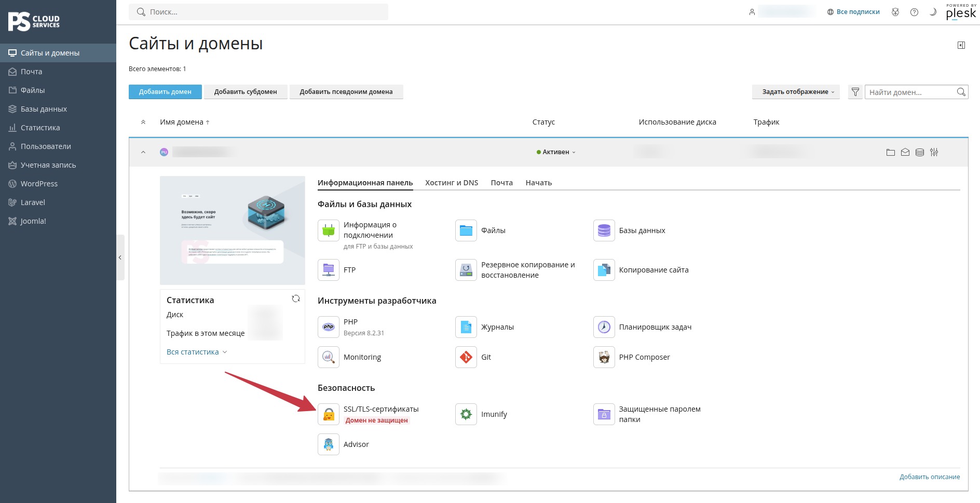The width and height of the screenshot is (980, 503).
Task: Click the database icon in domain row
Action: 920,152
